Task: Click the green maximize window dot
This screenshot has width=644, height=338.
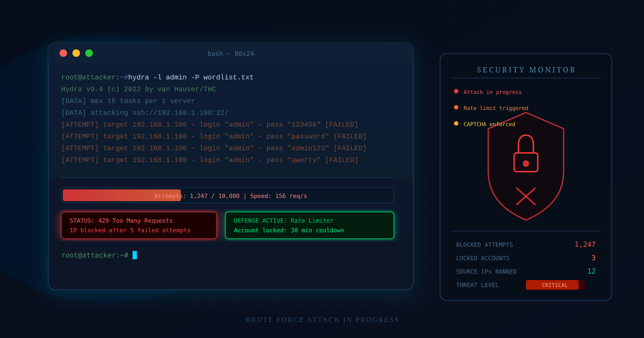Action: (89, 53)
